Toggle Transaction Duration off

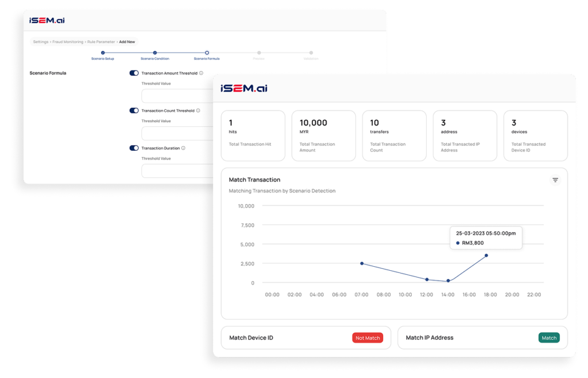133,148
